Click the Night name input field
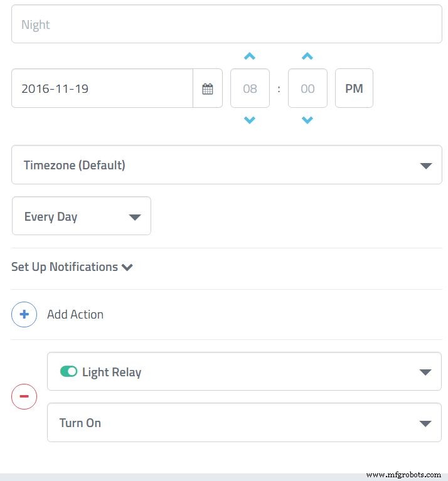 point(226,24)
